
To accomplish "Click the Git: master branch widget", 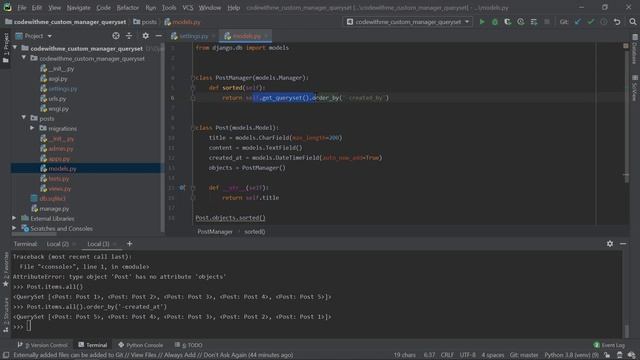I will (524, 355).
